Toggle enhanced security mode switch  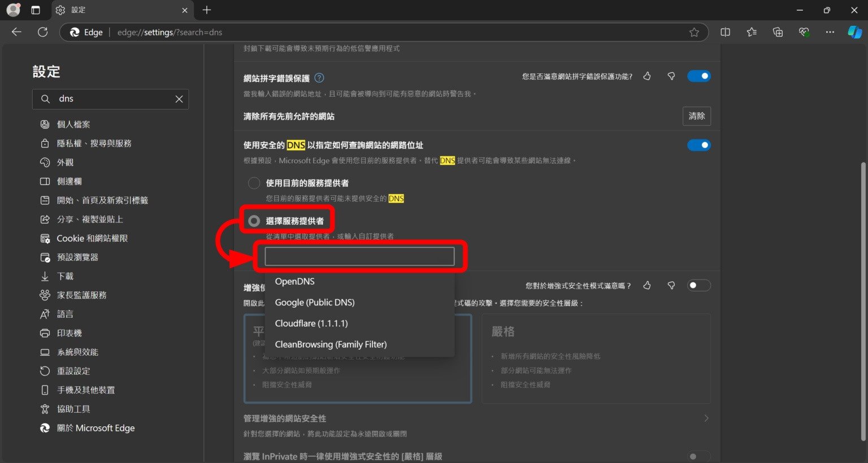pyautogui.click(x=699, y=286)
